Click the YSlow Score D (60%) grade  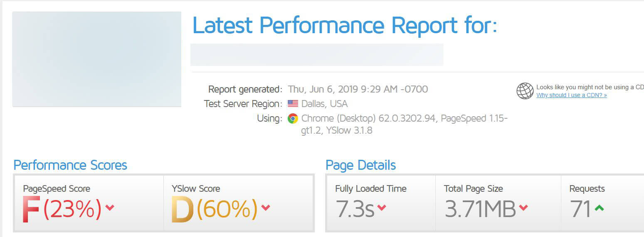[x=214, y=209]
